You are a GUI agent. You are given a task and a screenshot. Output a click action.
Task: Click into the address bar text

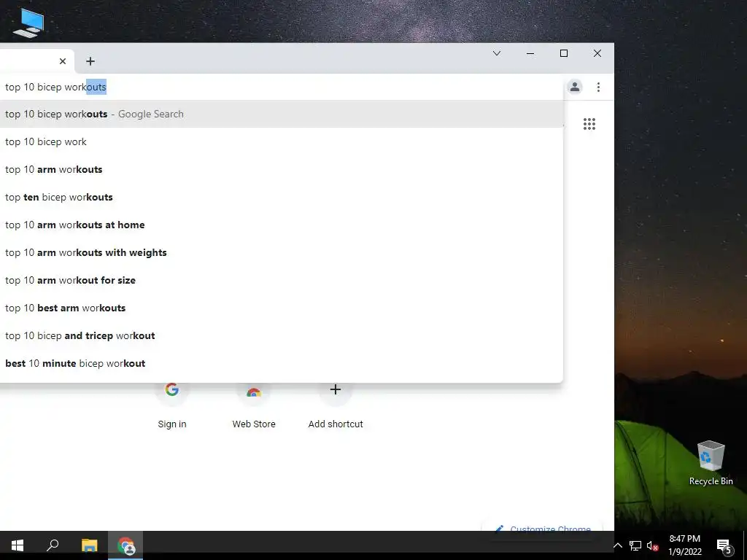(281, 87)
